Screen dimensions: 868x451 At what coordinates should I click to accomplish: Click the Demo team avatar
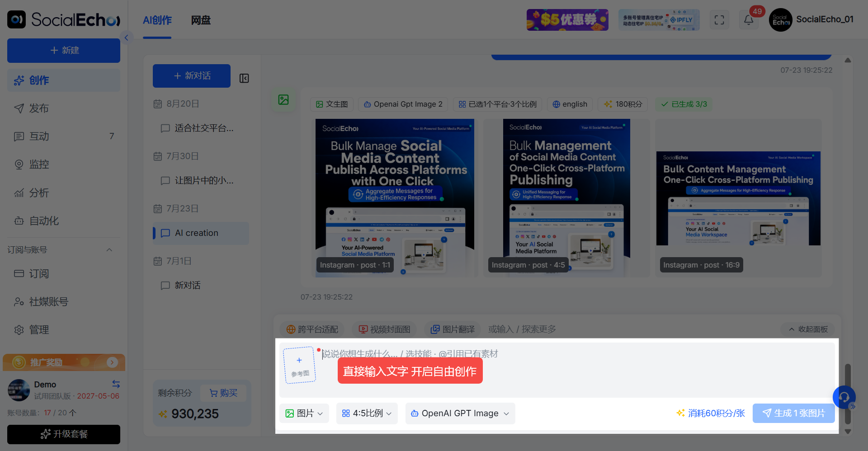[19, 390]
